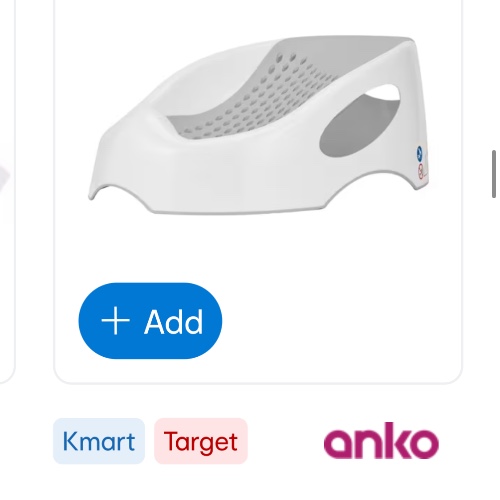Click the blue Add button
This screenshot has width=500, height=500.
pos(150,321)
